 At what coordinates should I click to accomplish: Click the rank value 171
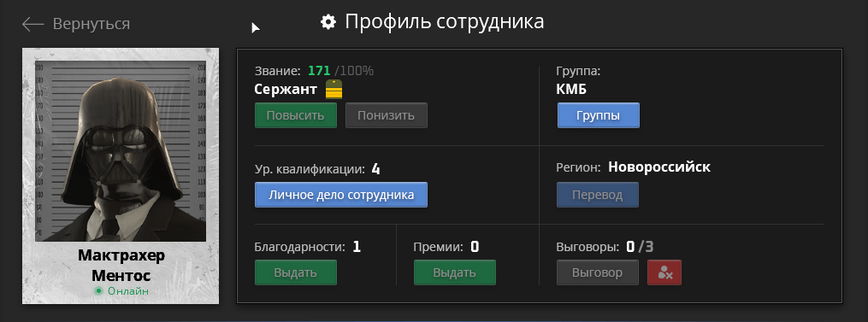[319, 71]
